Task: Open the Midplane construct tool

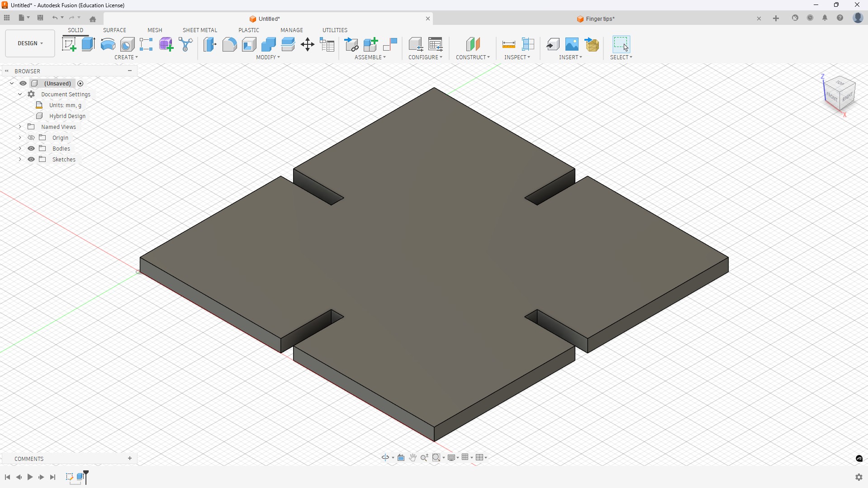Action: click(x=473, y=44)
